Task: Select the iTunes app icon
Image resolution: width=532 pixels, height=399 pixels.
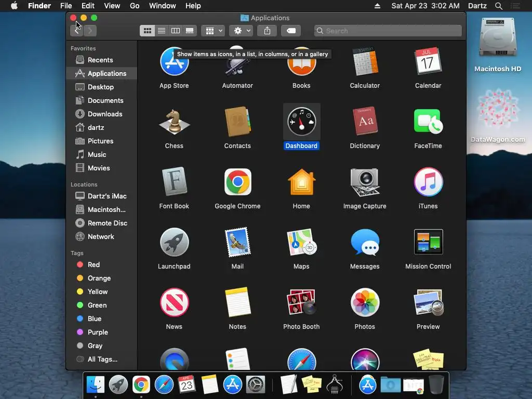Action: tap(428, 182)
